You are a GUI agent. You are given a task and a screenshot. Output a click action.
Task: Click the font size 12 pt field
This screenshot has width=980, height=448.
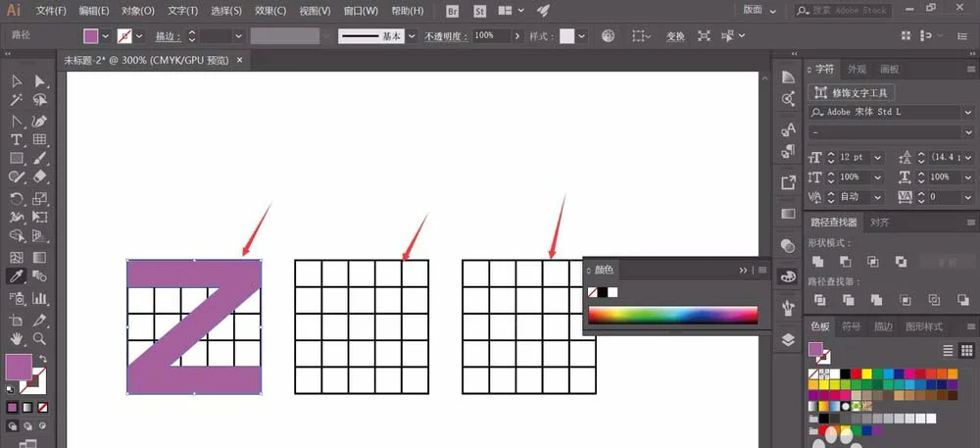point(855,158)
